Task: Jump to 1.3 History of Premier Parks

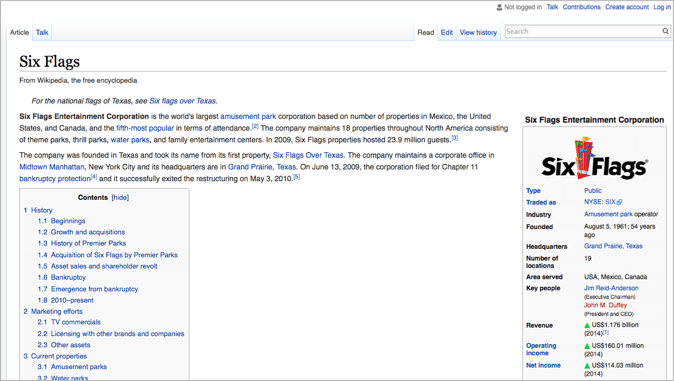Action: [x=82, y=243]
